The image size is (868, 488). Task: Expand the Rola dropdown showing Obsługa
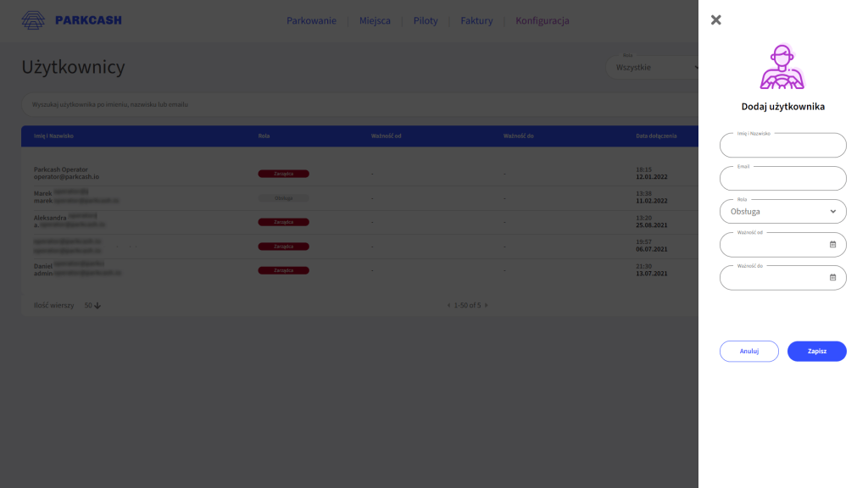(782, 212)
